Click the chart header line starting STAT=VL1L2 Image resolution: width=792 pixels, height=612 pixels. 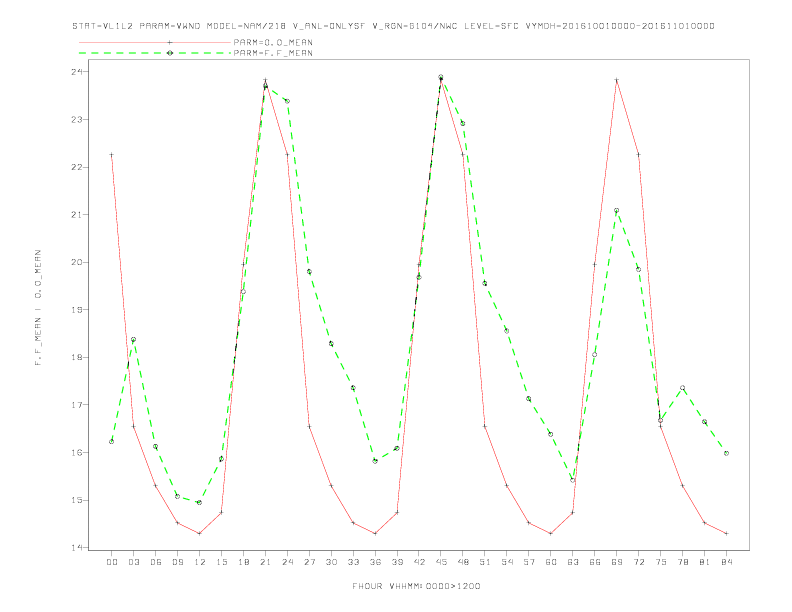tap(393, 26)
